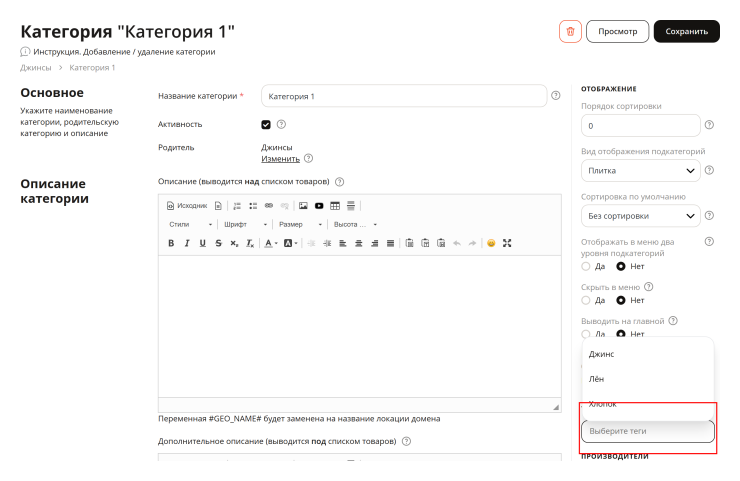The image size is (740, 481).
Task: Focus the Название категории input
Action: (404, 96)
